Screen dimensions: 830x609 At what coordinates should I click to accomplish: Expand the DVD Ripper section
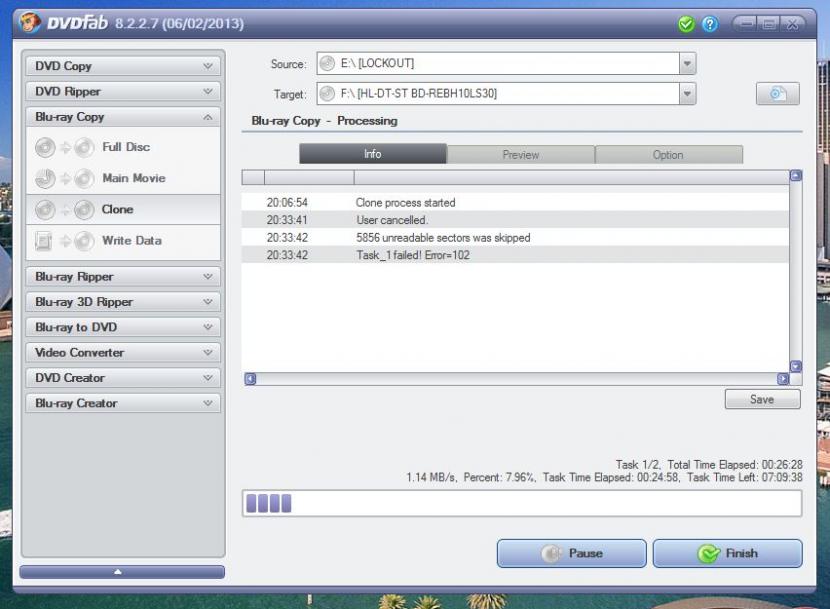(x=123, y=91)
